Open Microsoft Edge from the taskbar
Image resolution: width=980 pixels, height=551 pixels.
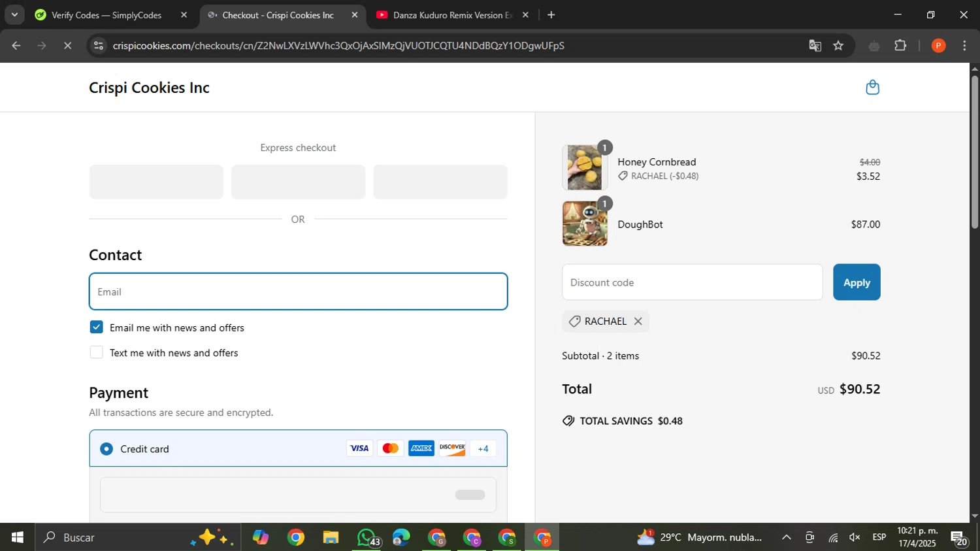coord(401,537)
